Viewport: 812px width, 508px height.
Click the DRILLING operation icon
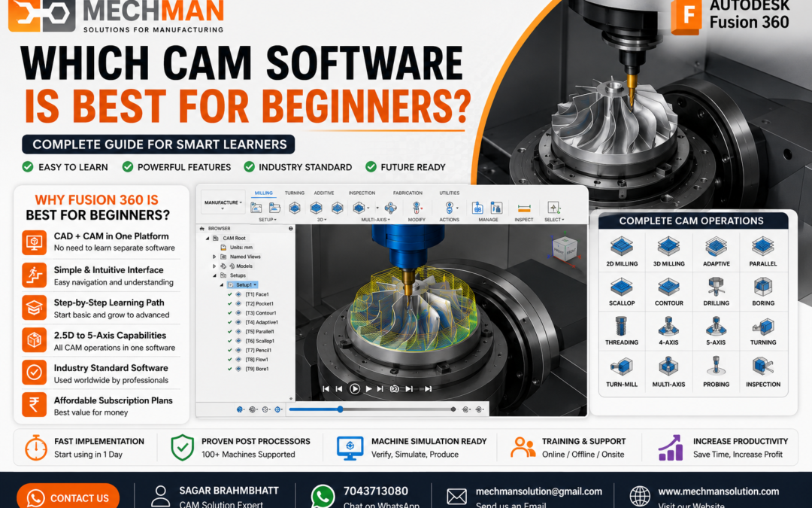pos(717,286)
